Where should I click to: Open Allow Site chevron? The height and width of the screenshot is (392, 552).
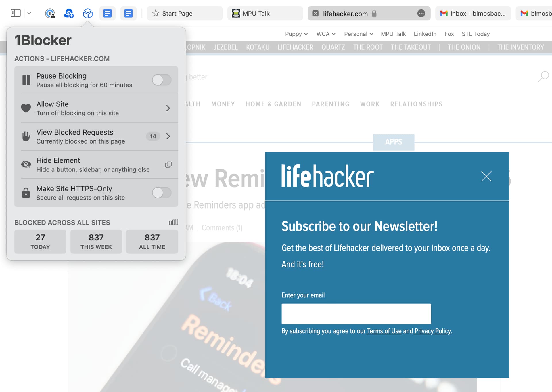click(168, 108)
